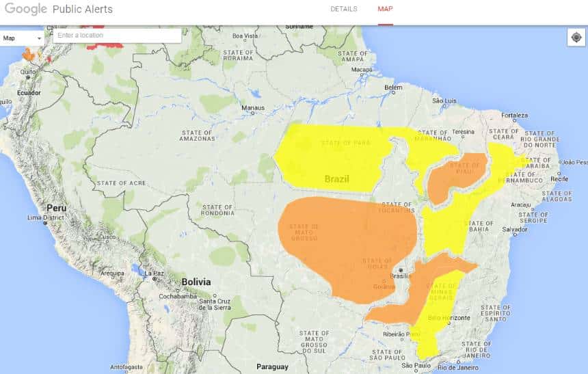The height and width of the screenshot is (374, 588).
Task: Click the Belém city label
Action: coord(393,88)
